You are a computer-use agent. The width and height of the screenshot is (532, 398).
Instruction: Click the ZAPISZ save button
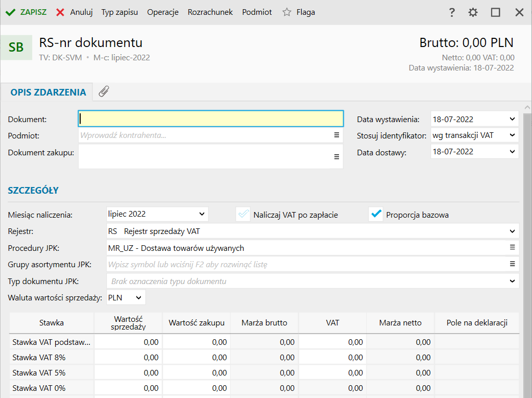[x=26, y=12]
